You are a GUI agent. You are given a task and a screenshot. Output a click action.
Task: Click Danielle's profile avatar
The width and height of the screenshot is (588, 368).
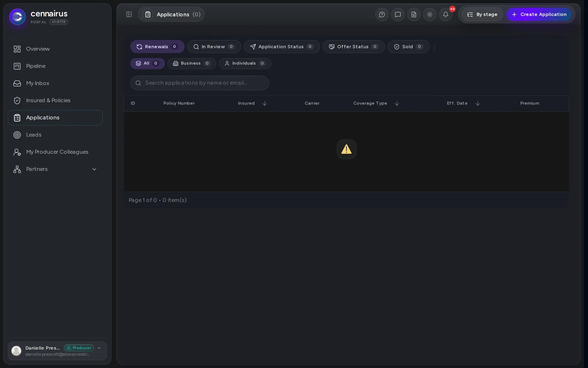tap(17, 351)
